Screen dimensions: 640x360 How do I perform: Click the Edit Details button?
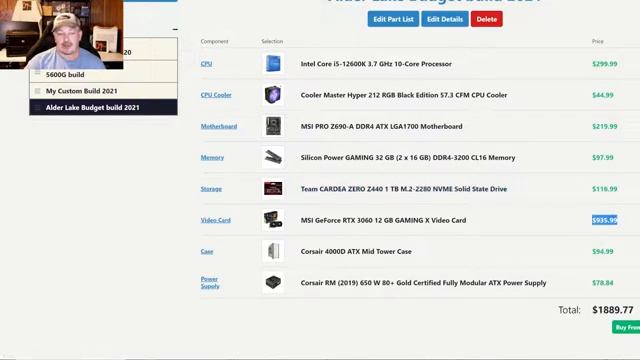(445, 19)
